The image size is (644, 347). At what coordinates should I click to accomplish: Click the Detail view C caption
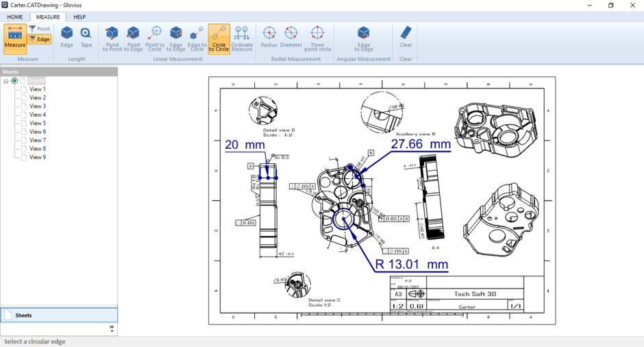tap(325, 302)
